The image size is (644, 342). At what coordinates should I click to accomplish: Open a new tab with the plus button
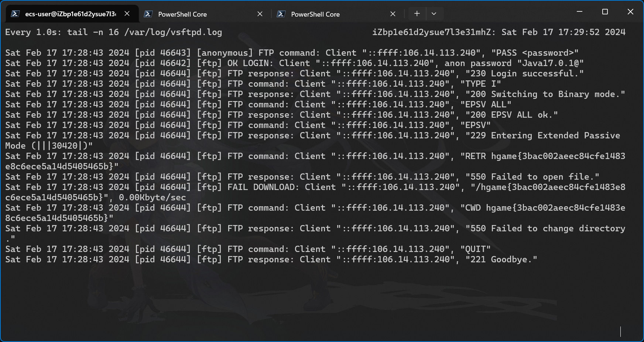(417, 14)
